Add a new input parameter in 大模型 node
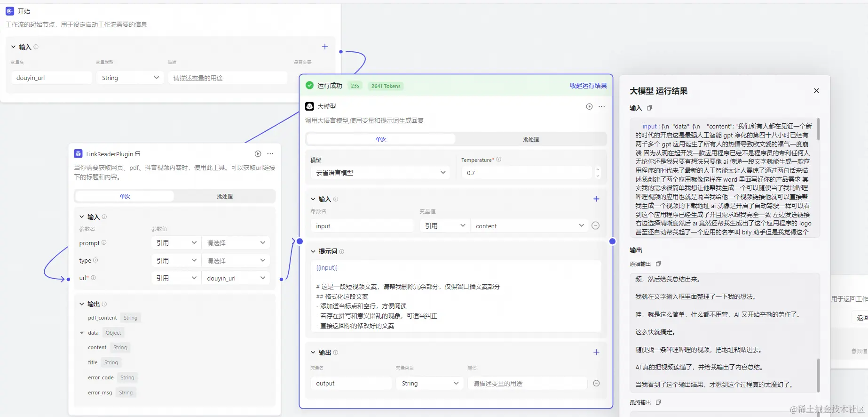The width and height of the screenshot is (868, 417). [596, 199]
